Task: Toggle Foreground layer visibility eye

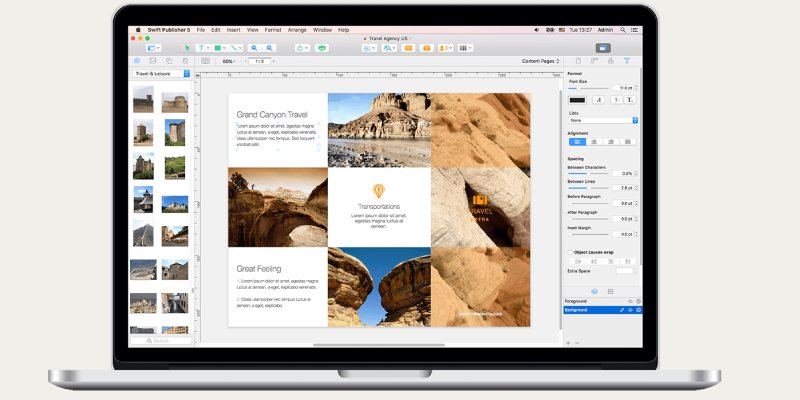Action: (630, 302)
